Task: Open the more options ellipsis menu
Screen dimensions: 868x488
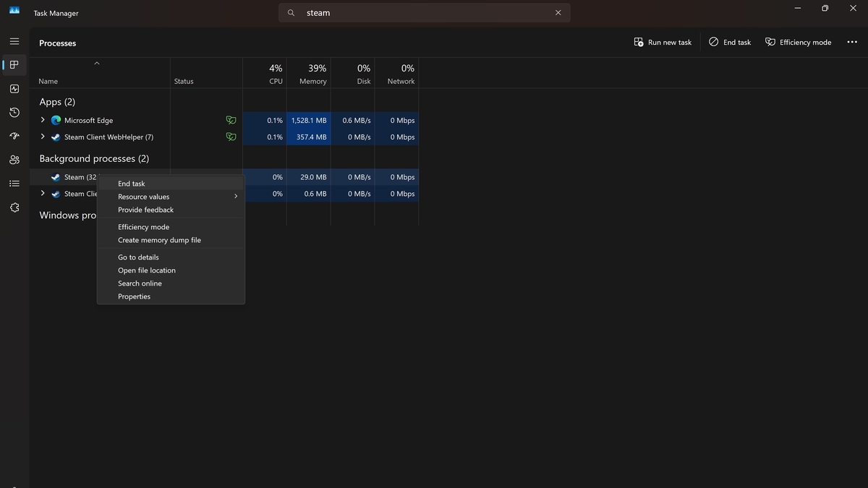Action: coord(851,42)
